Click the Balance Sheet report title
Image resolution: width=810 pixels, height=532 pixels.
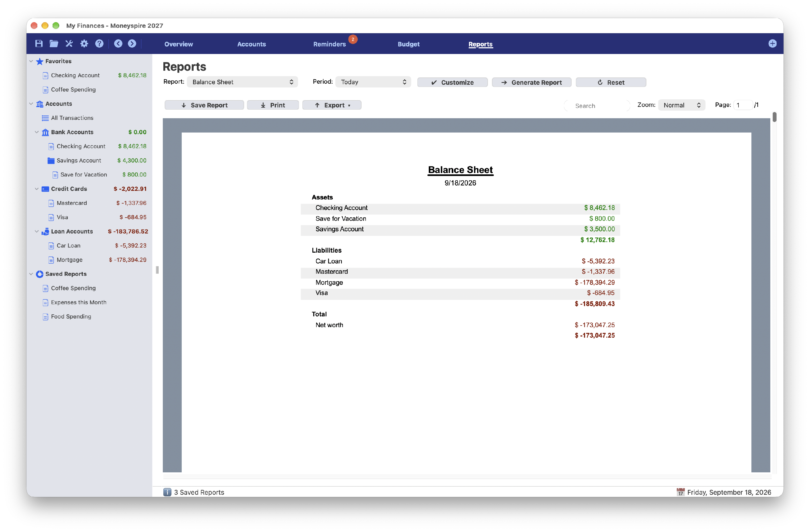pos(460,170)
